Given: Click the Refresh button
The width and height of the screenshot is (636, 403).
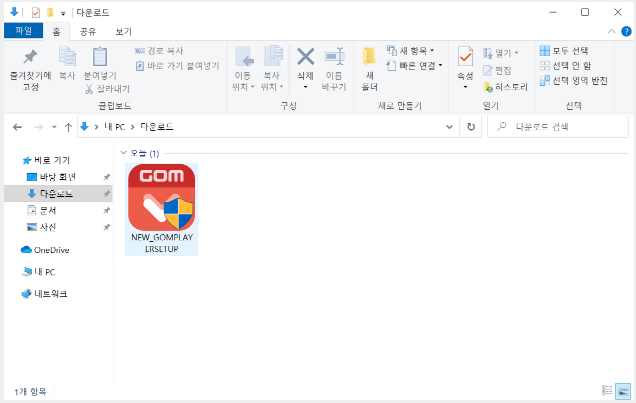Looking at the screenshot, I should coord(471,127).
